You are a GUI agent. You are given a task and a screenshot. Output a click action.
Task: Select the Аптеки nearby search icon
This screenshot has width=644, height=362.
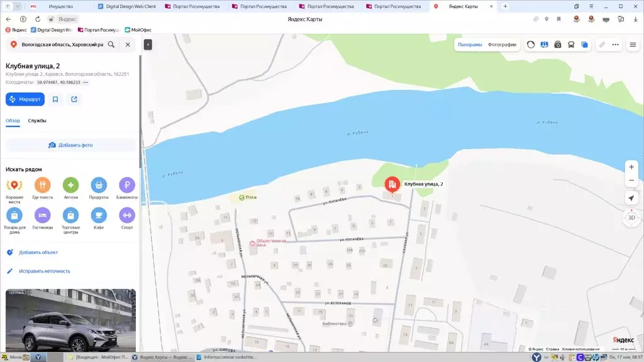pos(71,184)
